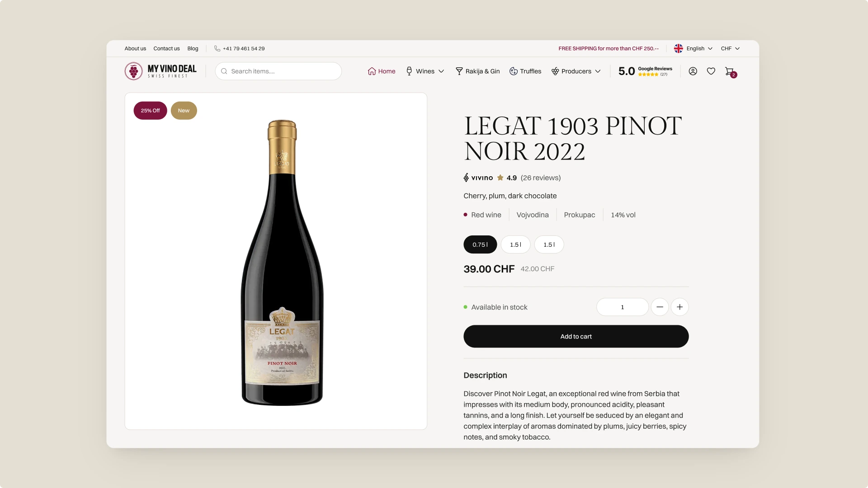Select the first 1.5 l size option
Screen dimensions: 868x488
pyautogui.click(x=515, y=244)
